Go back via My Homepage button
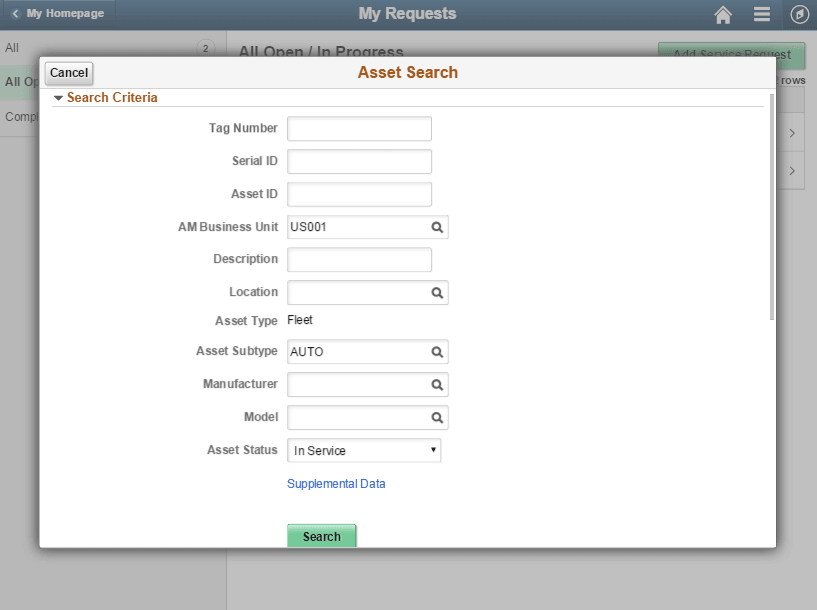The image size is (817, 610). click(x=55, y=13)
